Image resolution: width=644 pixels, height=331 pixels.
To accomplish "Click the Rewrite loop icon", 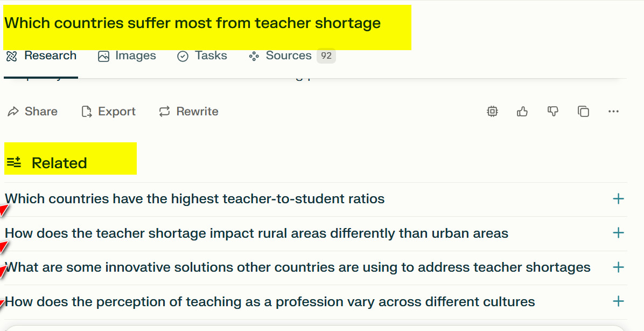I will (164, 112).
